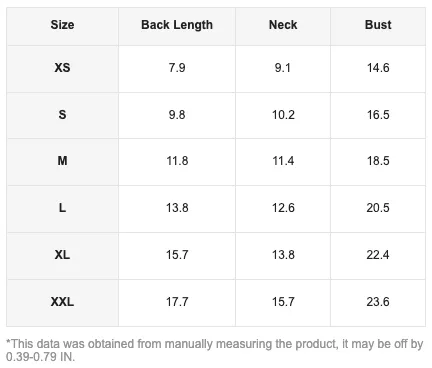Image resolution: width=432 pixels, height=368 pixels.
Task: Select the Bust column header
Action: coord(378,25)
